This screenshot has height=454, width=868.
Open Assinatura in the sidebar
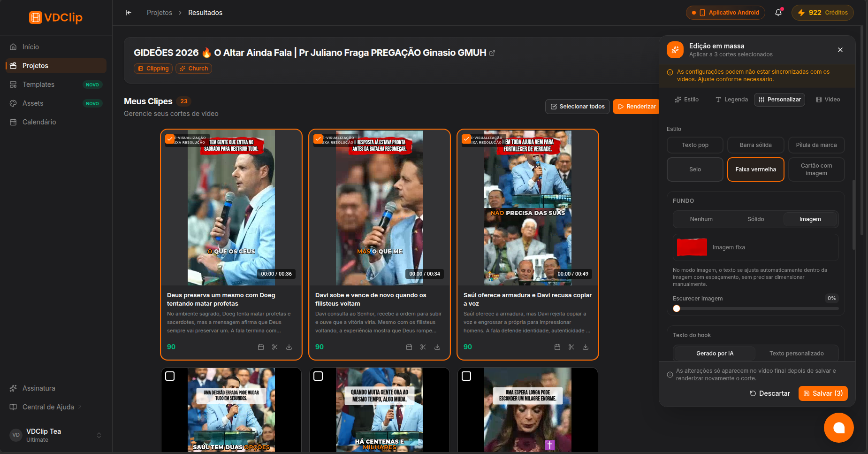click(56, 388)
